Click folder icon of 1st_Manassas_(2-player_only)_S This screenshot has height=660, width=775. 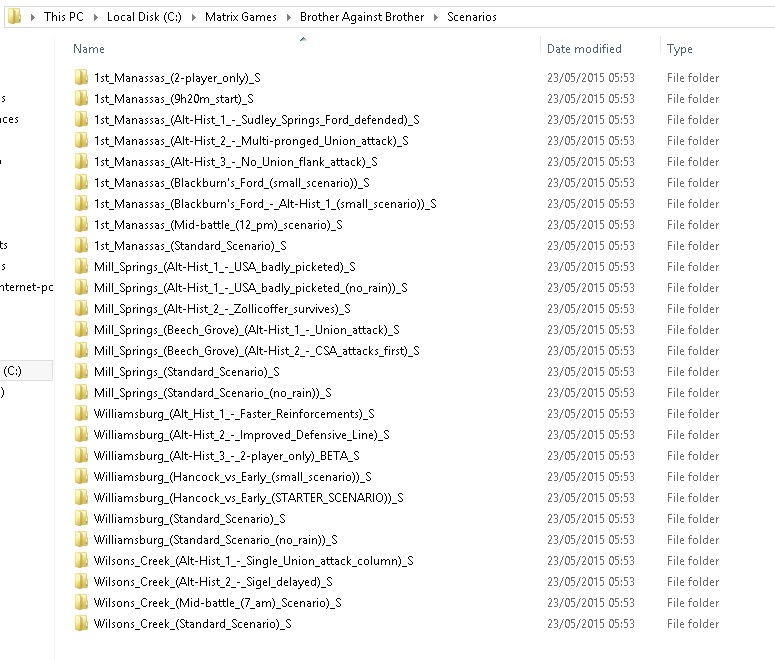click(82, 78)
